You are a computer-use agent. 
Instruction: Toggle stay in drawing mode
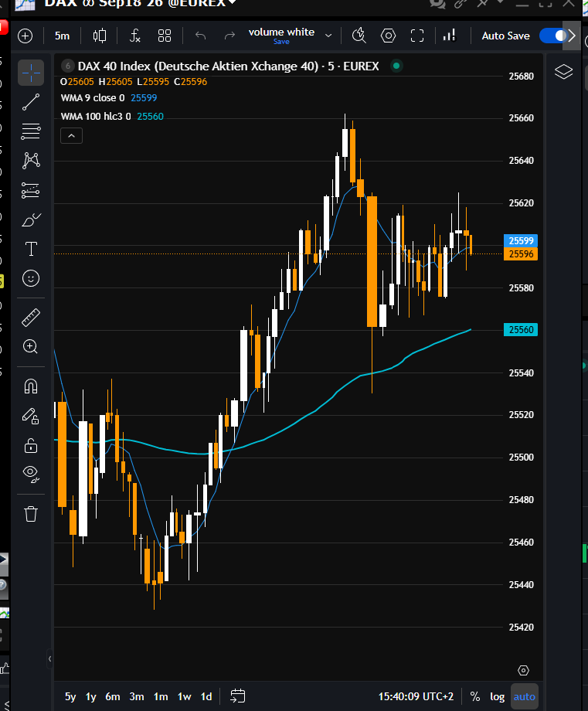click(x=31, y=416)
